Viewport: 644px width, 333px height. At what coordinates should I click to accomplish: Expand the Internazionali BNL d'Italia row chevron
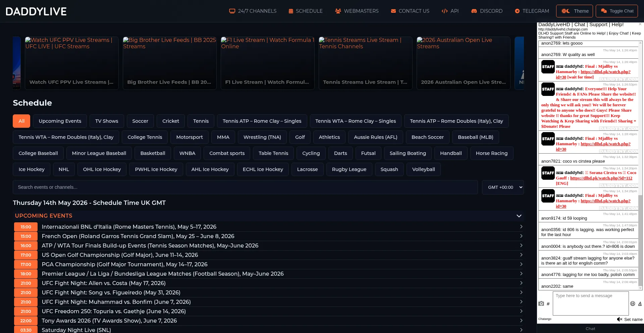[521, 227]
